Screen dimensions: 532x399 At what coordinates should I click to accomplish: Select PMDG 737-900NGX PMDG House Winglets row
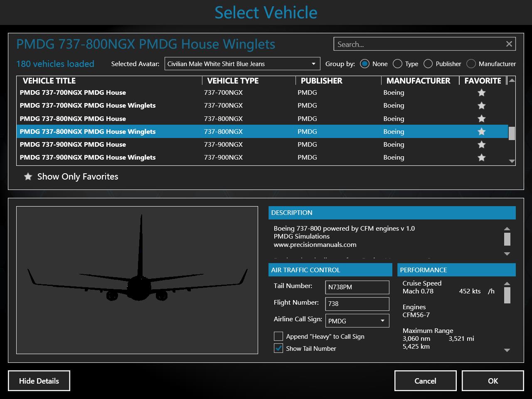pos(262,158)
